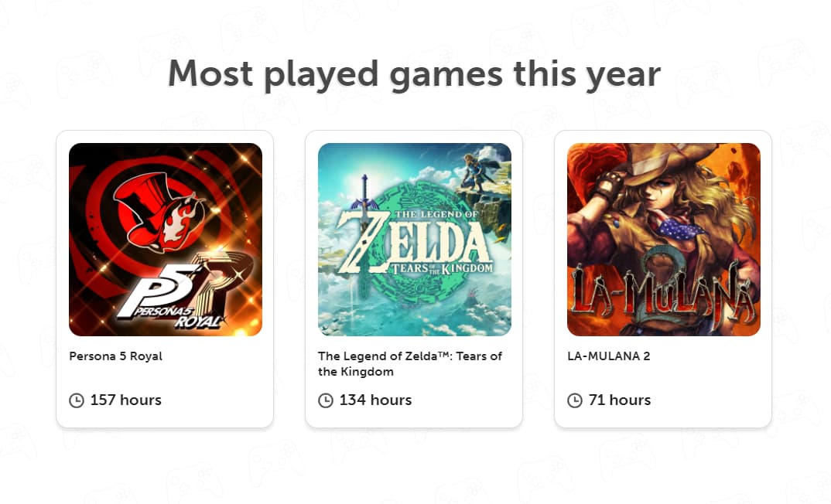
Task: Click the clock icon beside 157 hours
Action: point(77,400)
